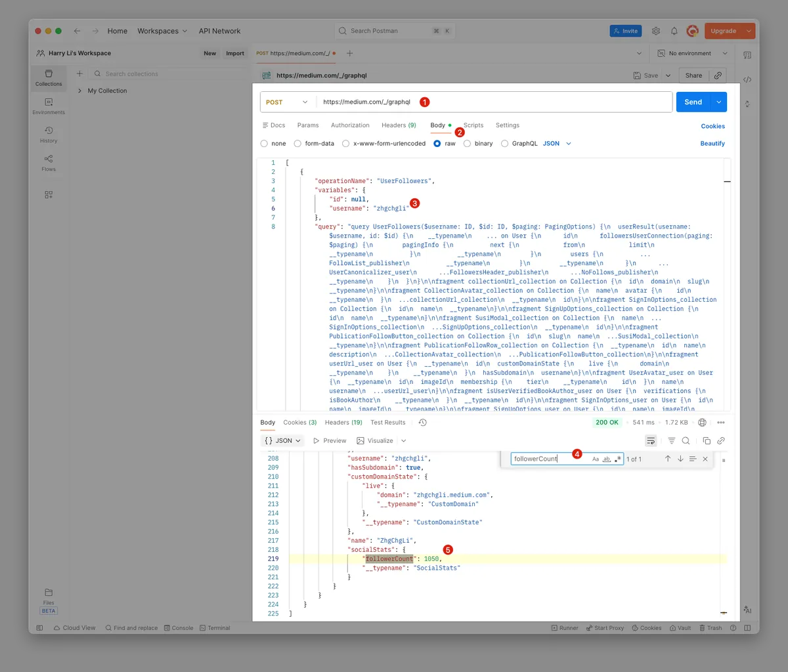Open the Flows sidebar icon
The width and height of the screenshot is (788, 672).
pos(49,163)
